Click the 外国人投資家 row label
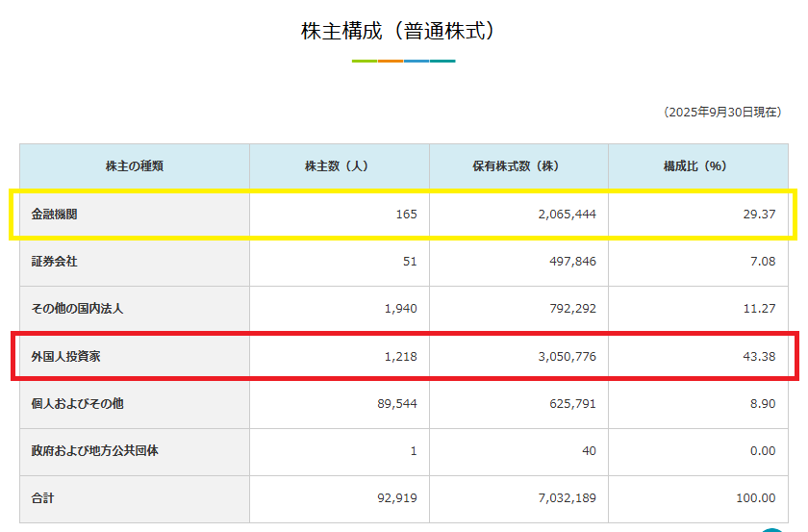Image resolution: width=808 pixels, height=532 pixels. (65, 357)
